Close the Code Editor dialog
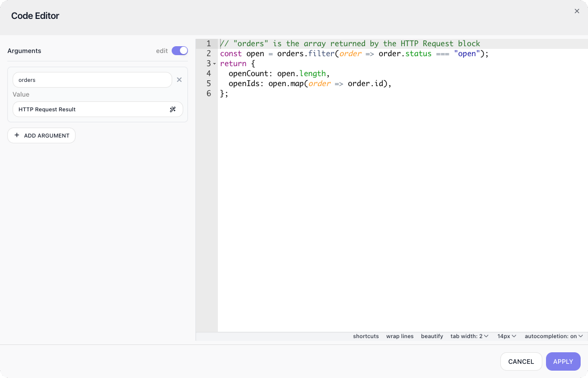The height and width of the screenshot is (378, 588). tap(577, 11)
